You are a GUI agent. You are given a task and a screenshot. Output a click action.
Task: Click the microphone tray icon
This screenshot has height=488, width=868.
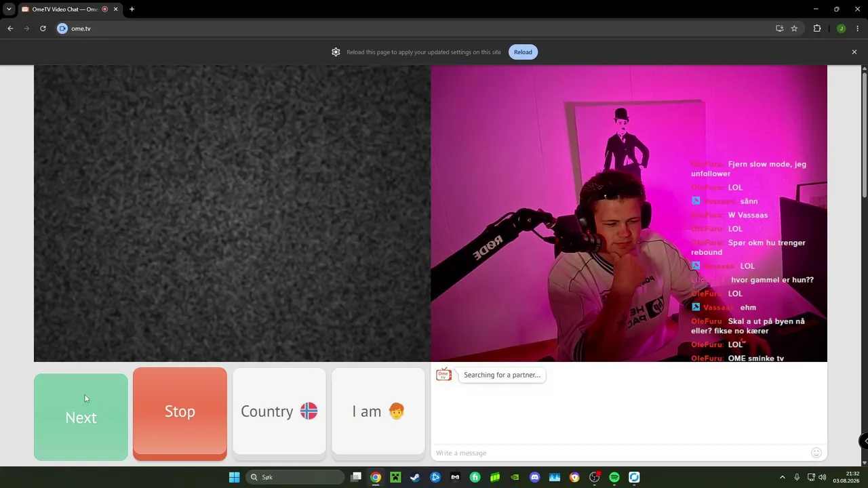click(x=797, y=477)
